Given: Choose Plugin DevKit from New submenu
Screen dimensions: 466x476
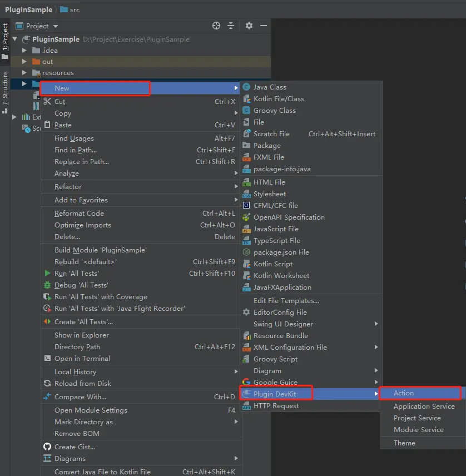Looking at the screenshot, I should [310, 394].
